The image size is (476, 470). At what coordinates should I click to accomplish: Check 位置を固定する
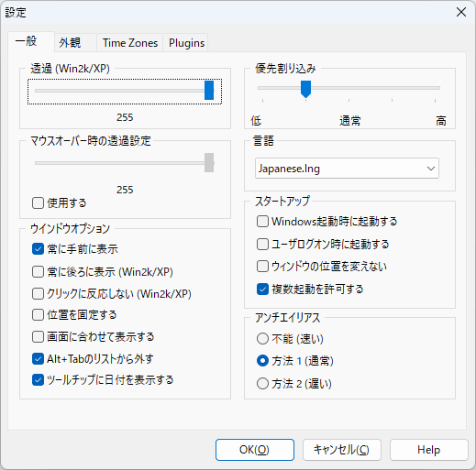click(38, 314)
